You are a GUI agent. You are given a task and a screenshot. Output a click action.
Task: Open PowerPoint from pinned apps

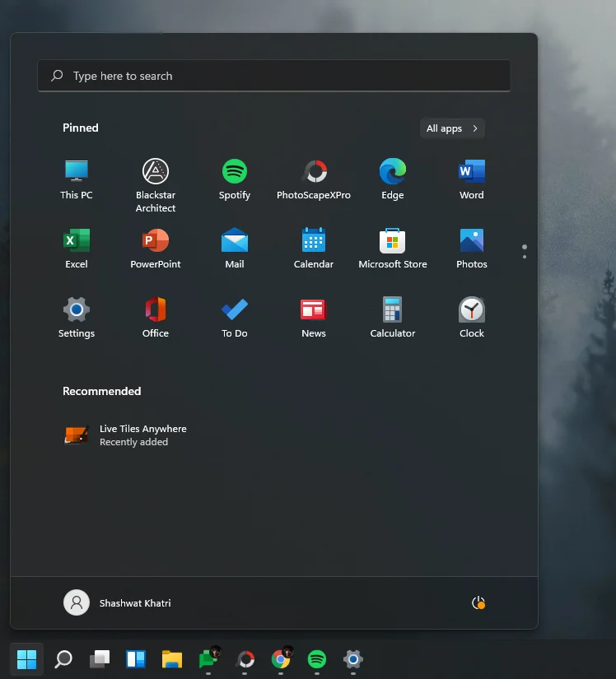click(x=156, y=249)
